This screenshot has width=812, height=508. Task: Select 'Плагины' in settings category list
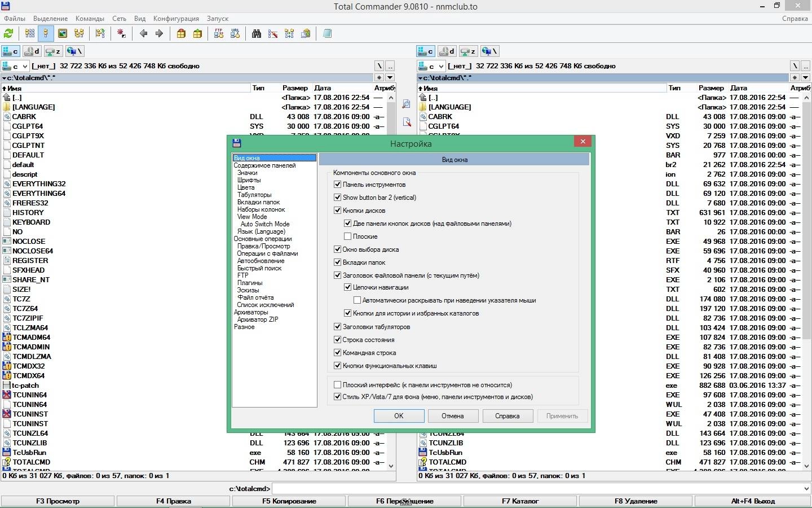click(x=250, y=283)
